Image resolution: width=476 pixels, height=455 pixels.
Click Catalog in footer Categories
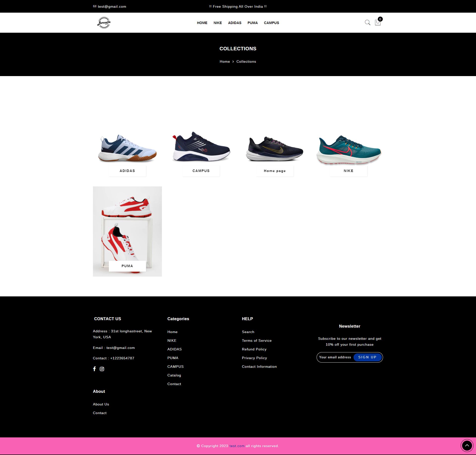[x=174, y=375]
